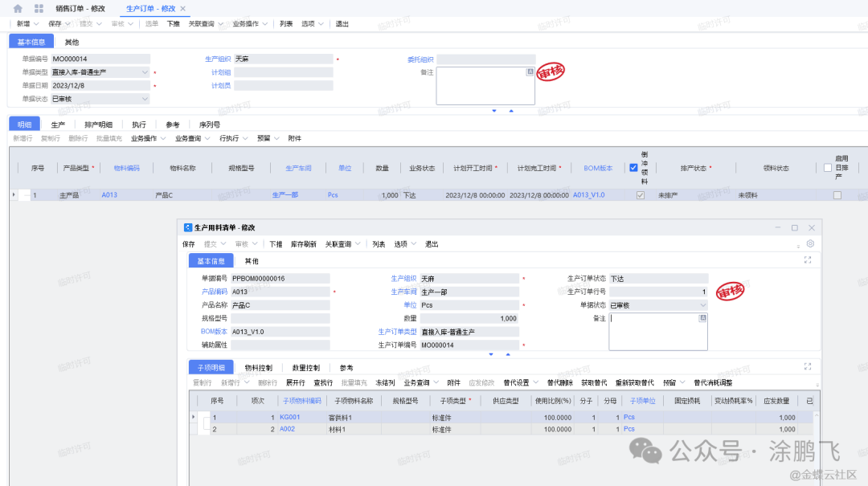Open the 替代设置 dropdown menu
The image size is (868, 486).
[x=519, y=382]
